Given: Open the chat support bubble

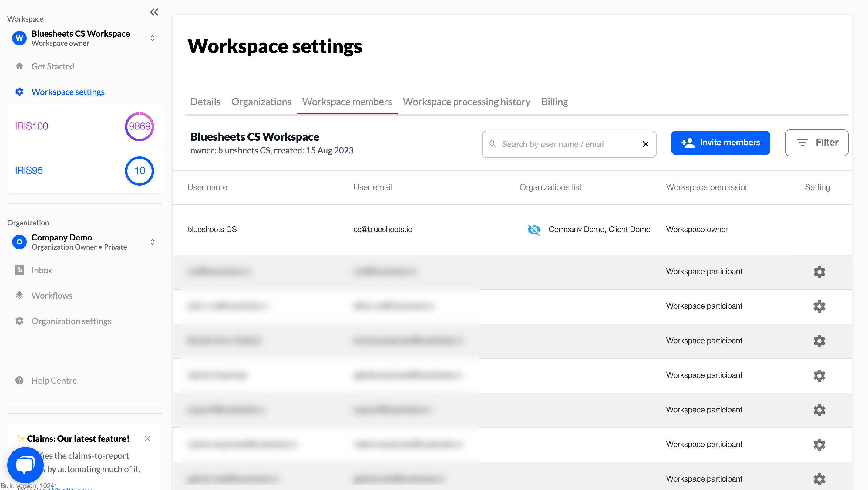Looking at the screenshot, I should point(25,465).
